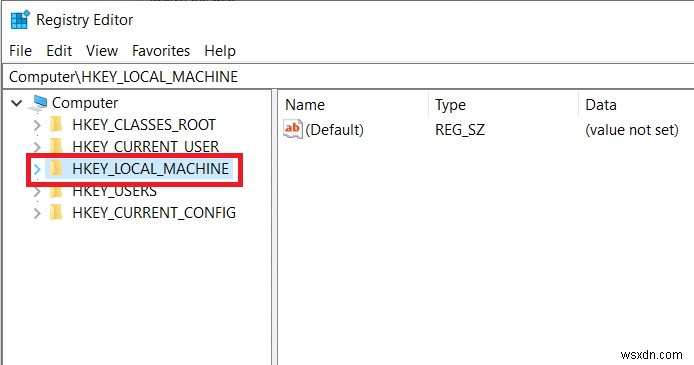This screenshot has height=365, width=694.
Task: Open the Help menu
Action: point(220,51)
